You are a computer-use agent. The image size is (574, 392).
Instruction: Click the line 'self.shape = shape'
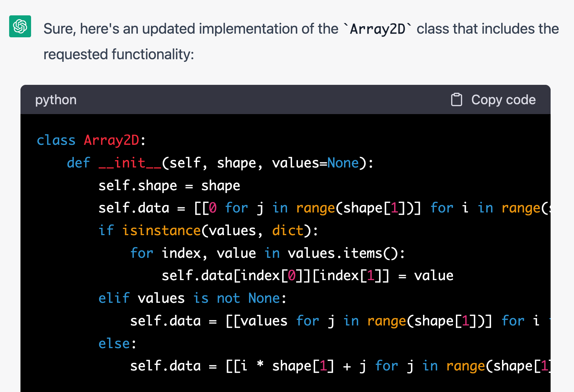tap(169, 185)
